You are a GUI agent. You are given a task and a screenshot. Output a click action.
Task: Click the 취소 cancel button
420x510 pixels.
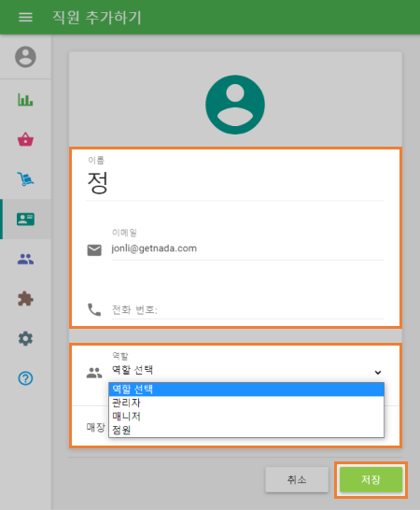[x=297, y=479]
